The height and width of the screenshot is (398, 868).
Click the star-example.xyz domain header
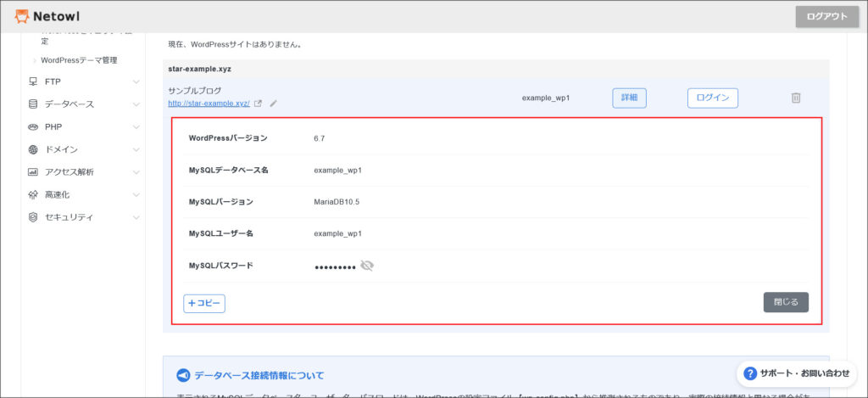click(199, 70)
